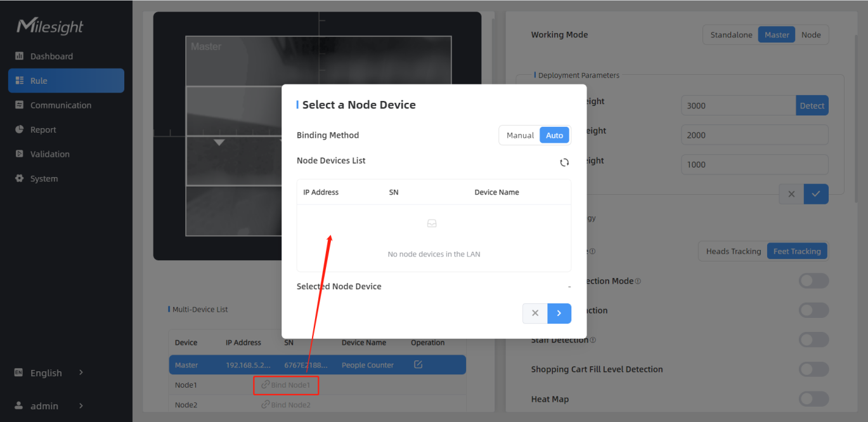Open the Communication menu item
Image resolution: width=868 pixels, height=422 pixels.
(61, 105)
